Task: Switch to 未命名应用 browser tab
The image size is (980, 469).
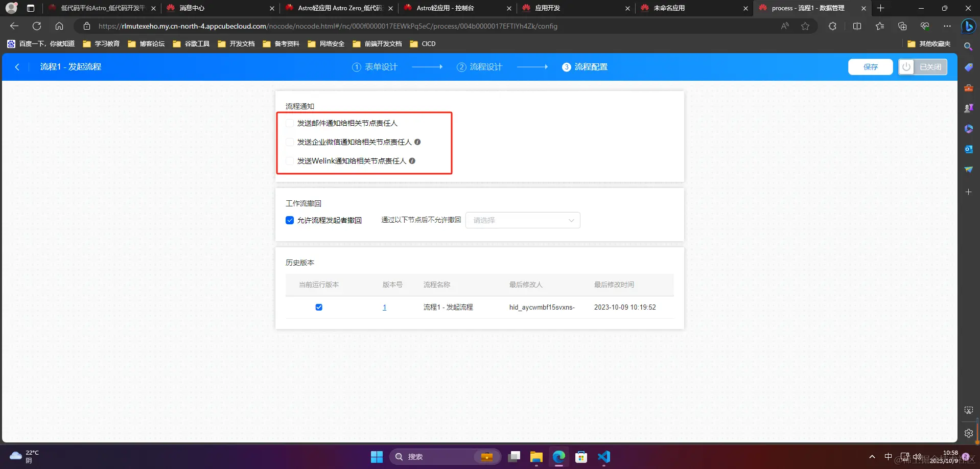Action: click(693, 8)
